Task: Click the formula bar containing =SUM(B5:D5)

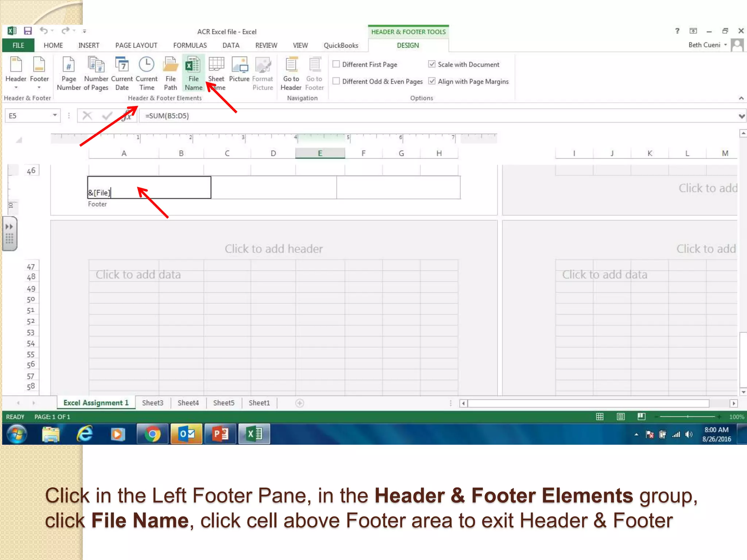Action: [438, 116]
